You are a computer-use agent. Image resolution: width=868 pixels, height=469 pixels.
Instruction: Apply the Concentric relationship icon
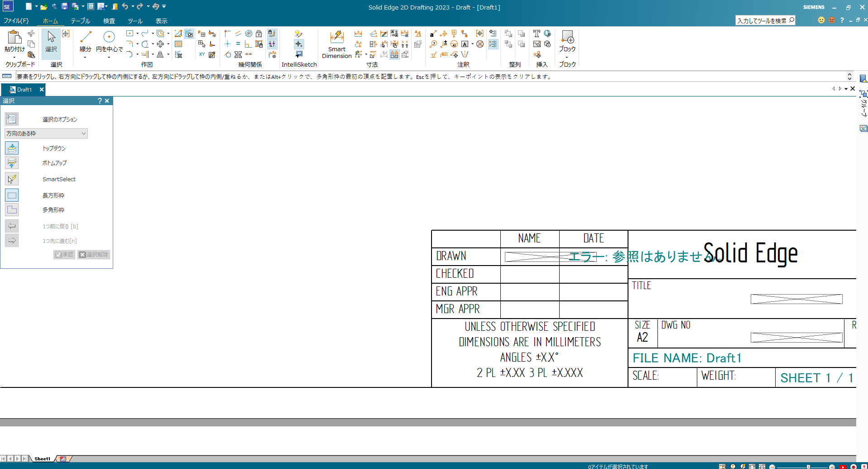(x=249, y=34)
